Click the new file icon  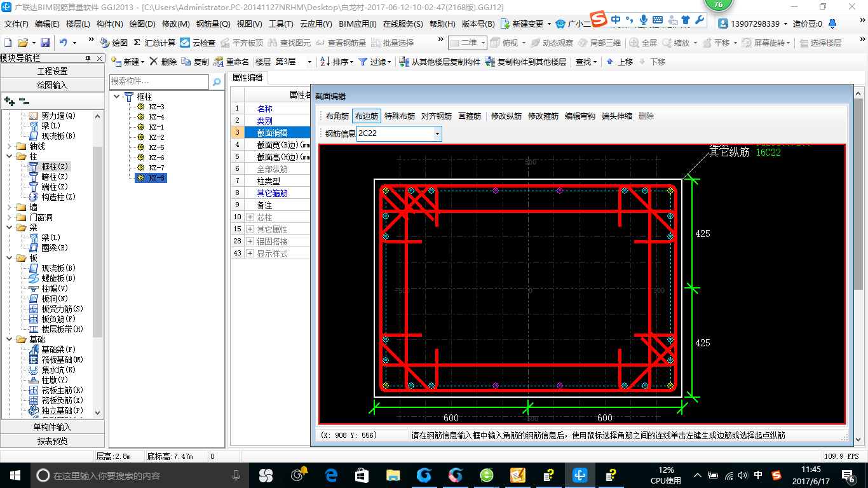point(8,43)
